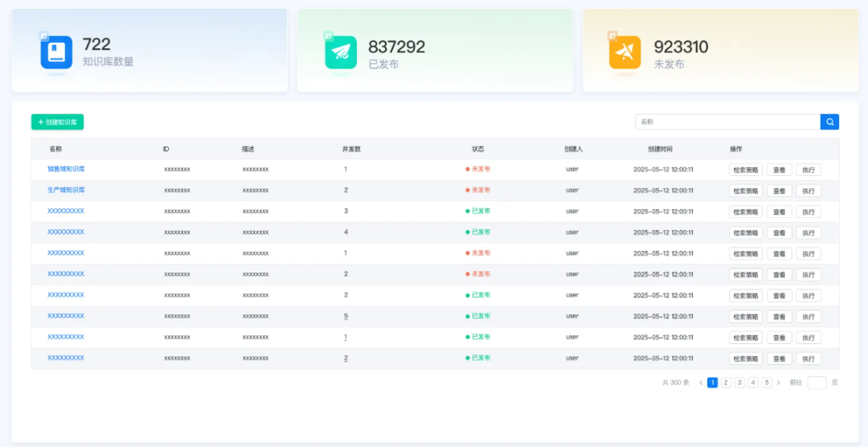Click the 创建时间 column header
The height and width of the screenshot is (447, 868).
[661, 150]
